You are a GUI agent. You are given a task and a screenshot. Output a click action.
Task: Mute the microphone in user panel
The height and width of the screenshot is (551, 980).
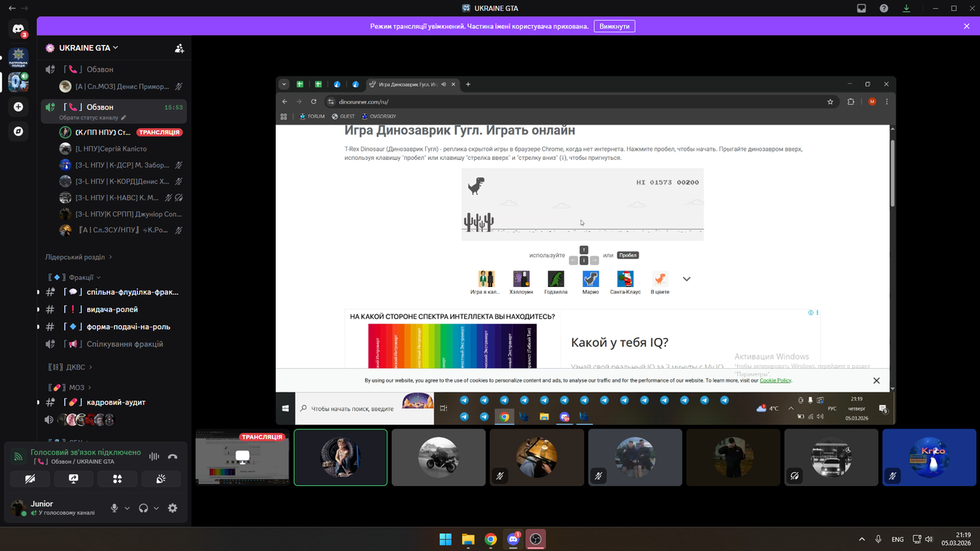pyautogui.click(x=115, y=508)
